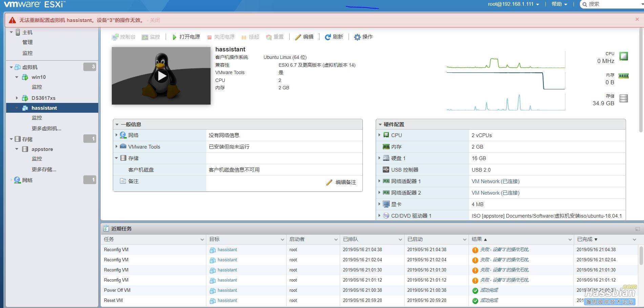Image resolution: width=644 pixels, height=308 pixels.
Task: Click the 搜索 search input field
Action: 613,4
